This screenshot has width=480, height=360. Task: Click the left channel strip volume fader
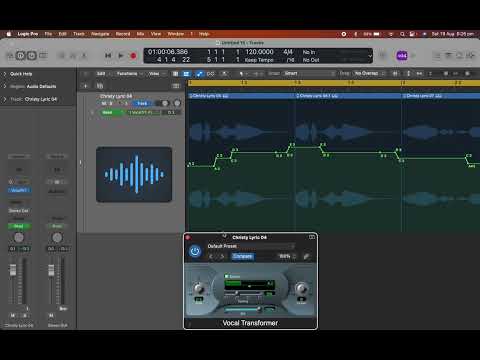13,269
